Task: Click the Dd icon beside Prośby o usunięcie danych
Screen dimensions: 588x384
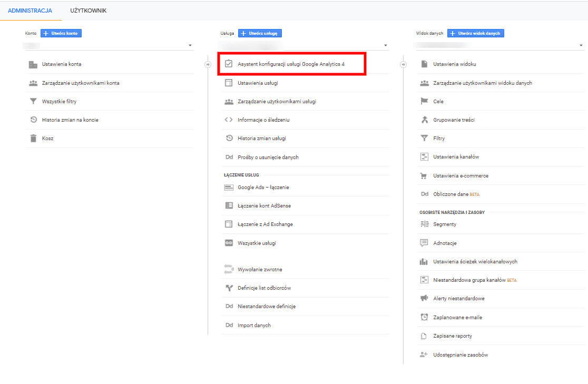Action: click(x=229, y=157)
